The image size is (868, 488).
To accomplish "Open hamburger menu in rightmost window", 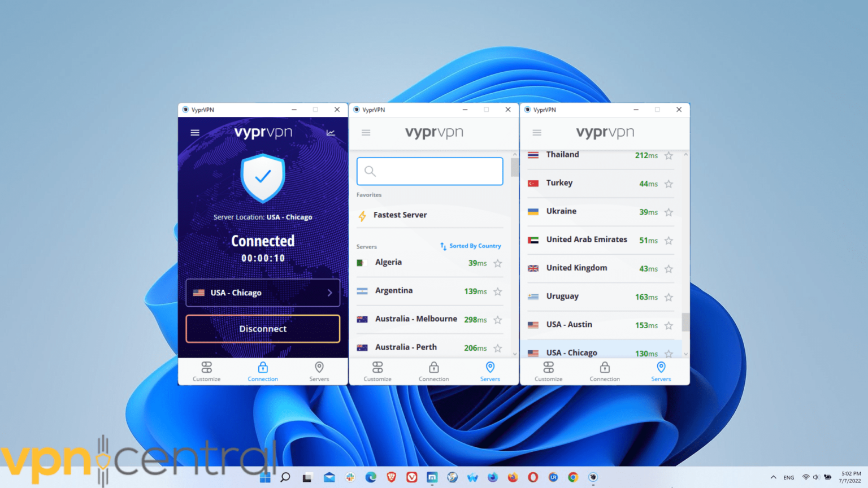I will pyautogui.click(x=537, y=132).
